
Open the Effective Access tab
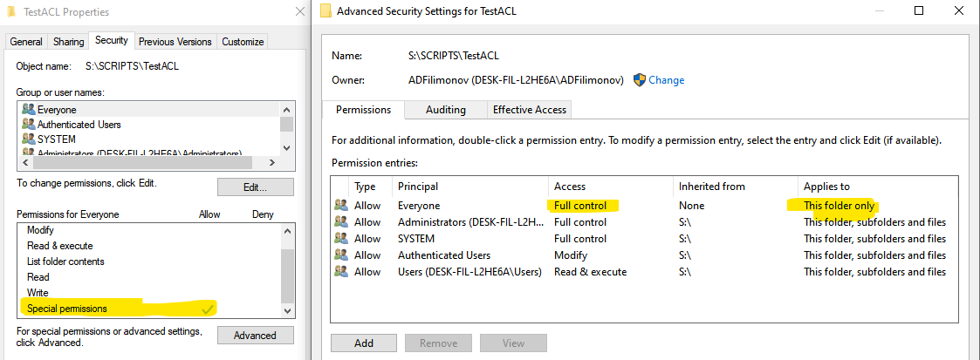coord(530,110)
